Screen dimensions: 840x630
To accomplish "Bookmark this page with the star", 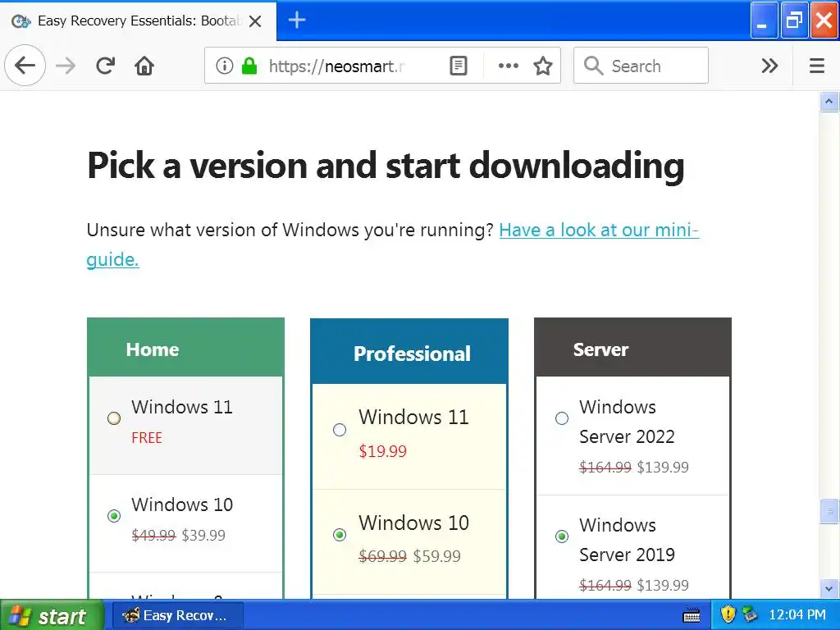I will point(543,66).
